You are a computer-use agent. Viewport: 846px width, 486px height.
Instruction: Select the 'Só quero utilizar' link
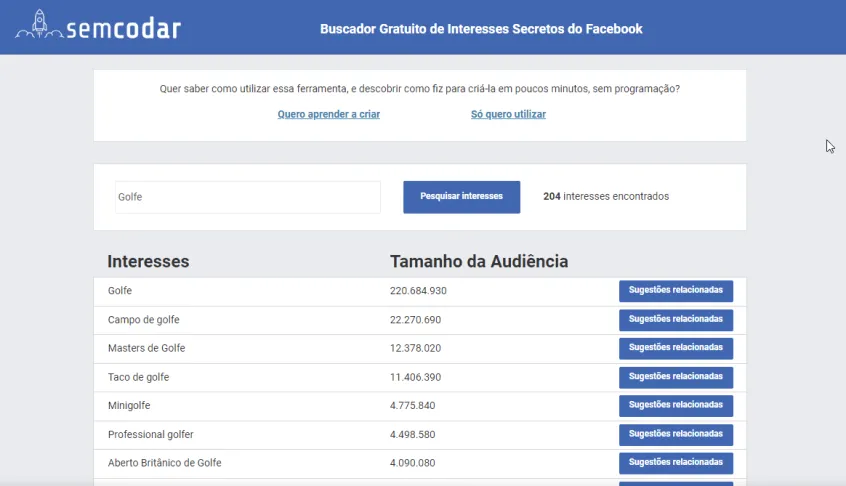[x=508, y=114]
